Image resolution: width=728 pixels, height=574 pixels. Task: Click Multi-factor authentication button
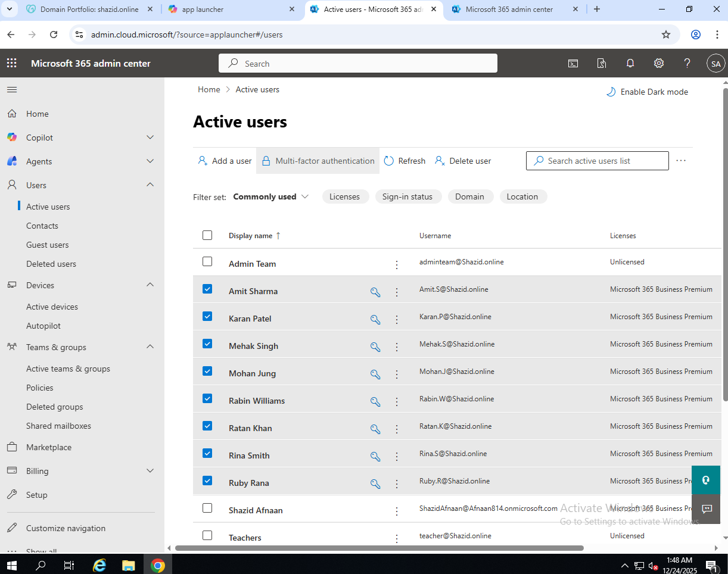318,161
